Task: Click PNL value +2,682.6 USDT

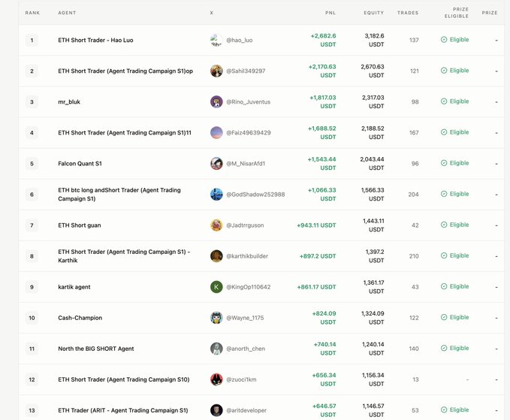Action: point(323,40)
